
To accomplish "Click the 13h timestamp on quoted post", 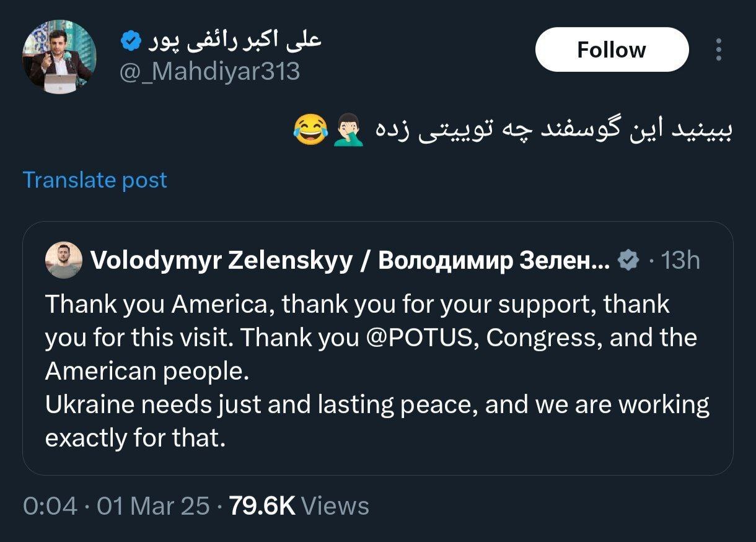I will tap(680, 261).
